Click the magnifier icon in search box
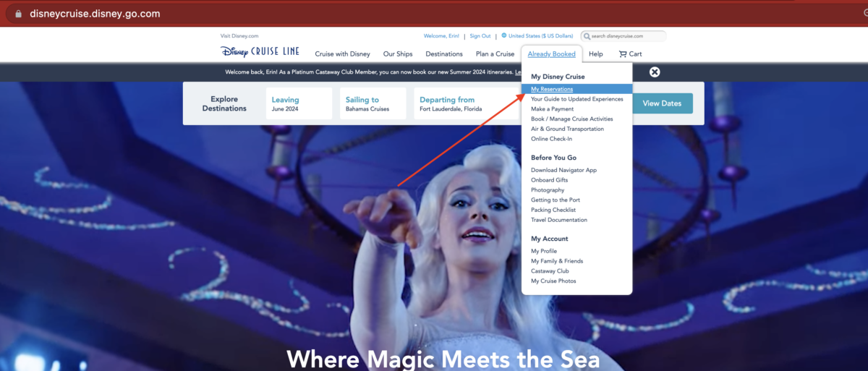The image size is (868, 371). pyautogui.click(x=587, y=36)
